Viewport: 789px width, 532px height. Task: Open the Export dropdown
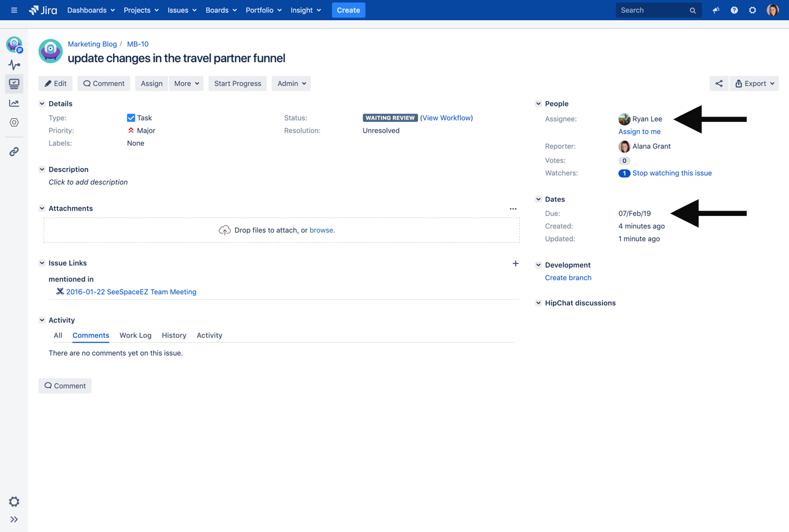click(x=754, y=83)
